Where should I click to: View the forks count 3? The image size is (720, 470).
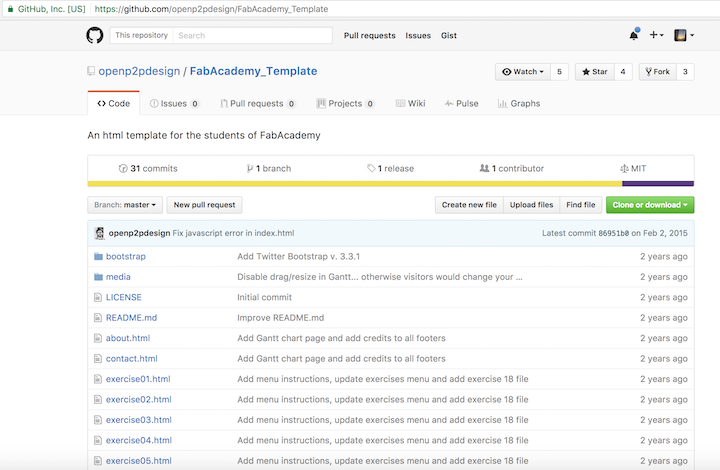(x=685, y=72)
